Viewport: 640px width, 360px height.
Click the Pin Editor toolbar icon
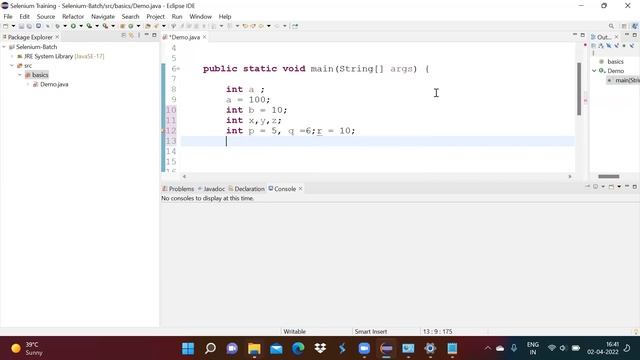[295, 26]
